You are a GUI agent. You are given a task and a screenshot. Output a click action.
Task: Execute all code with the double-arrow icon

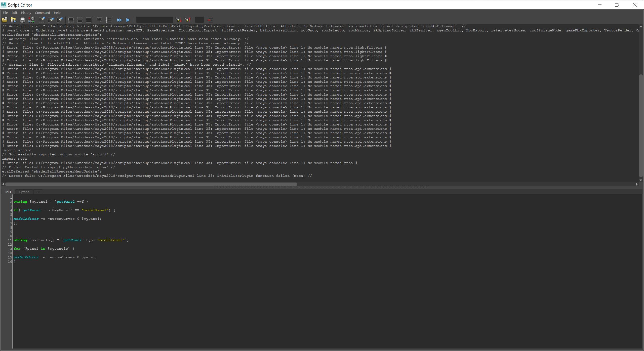[x=120, y=20]
